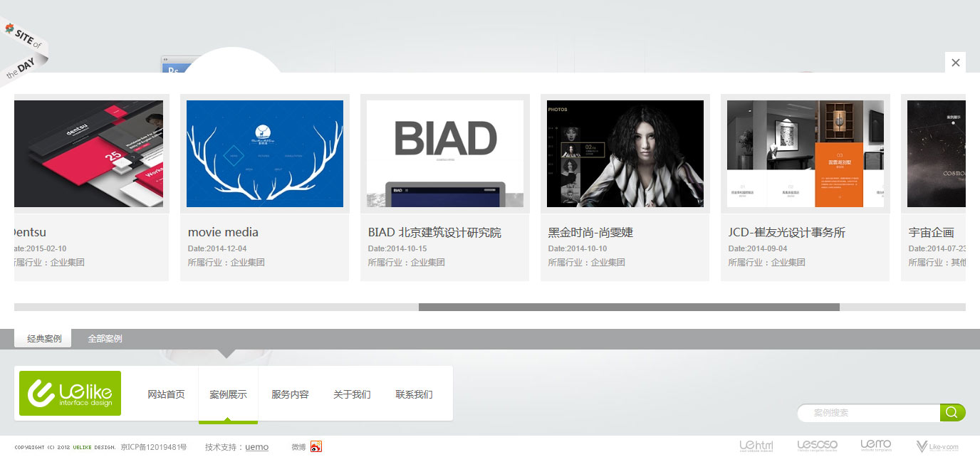This screenshot has height=457, width=980.
Task: Close the case gallery panel
Action: [955, 63]
